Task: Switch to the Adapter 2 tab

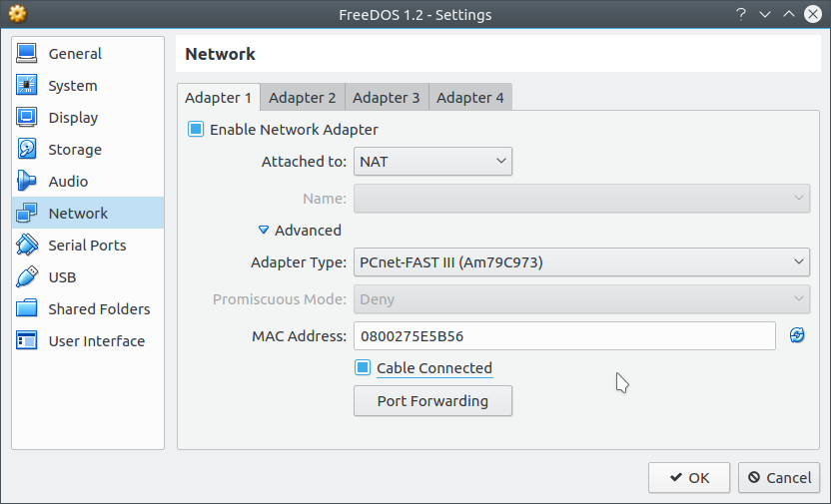Action: tap(302, 98)
